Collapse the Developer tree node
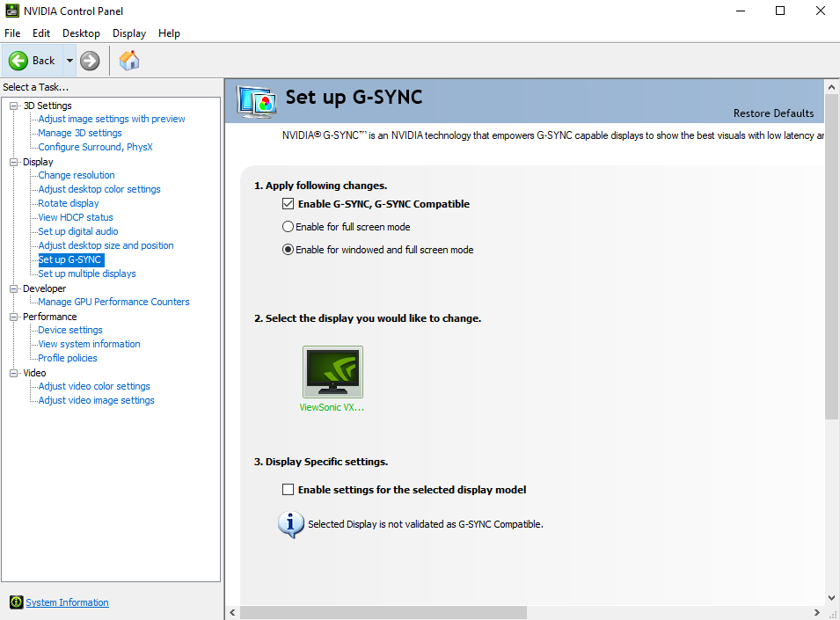Viewport: 840px width, 620px height. (x=14, y=288)
